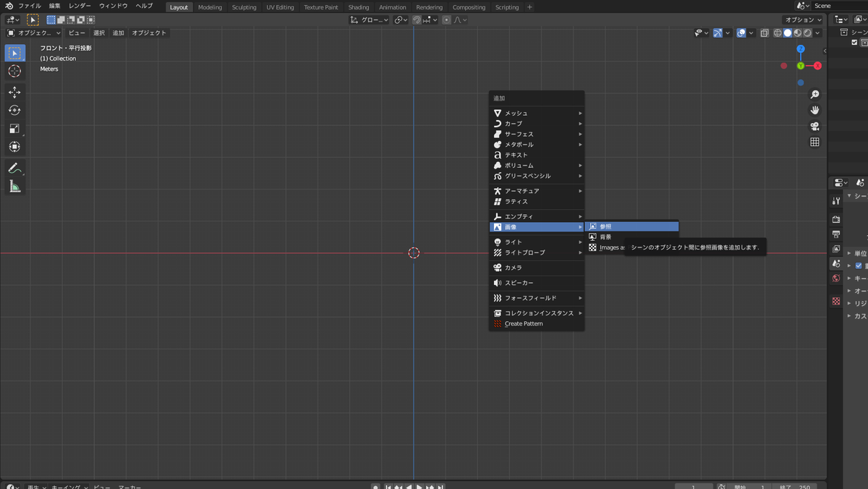This screenshot has height=489, width=868.
Task: Click the pan view hand icon
Action: click(814, 110)
